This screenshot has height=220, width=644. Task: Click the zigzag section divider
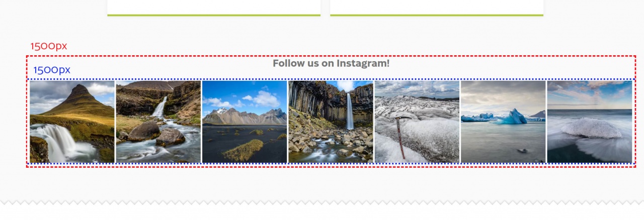tap(322, 202)
